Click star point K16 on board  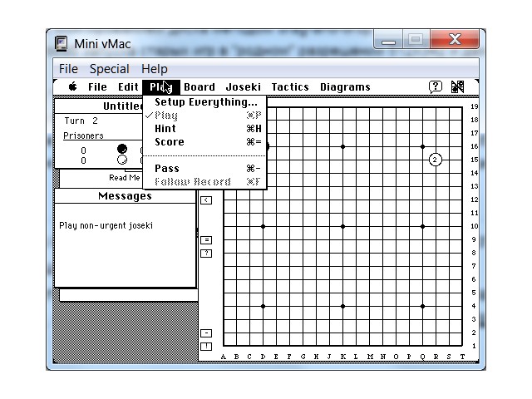342,146
